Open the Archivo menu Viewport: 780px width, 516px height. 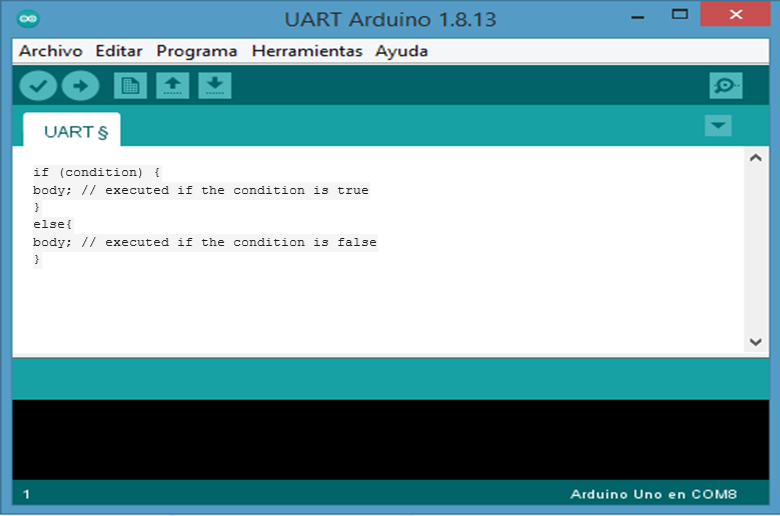[x=51, y=51]
